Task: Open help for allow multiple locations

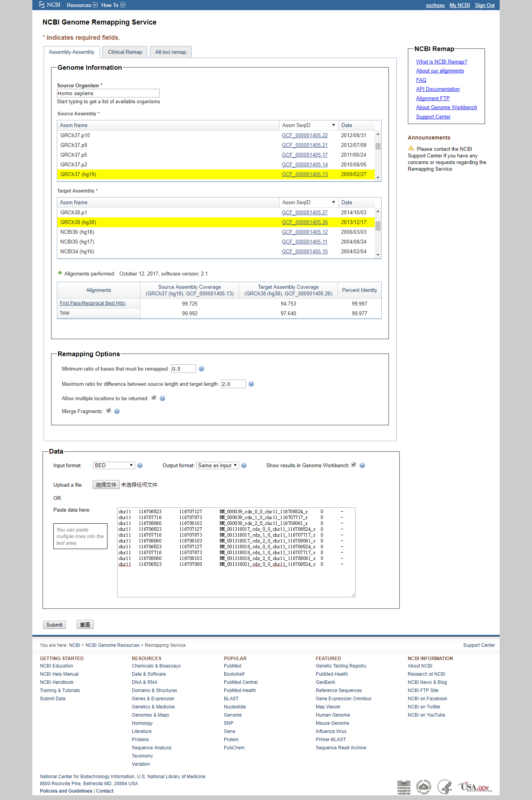Action: tap(162, 398)
